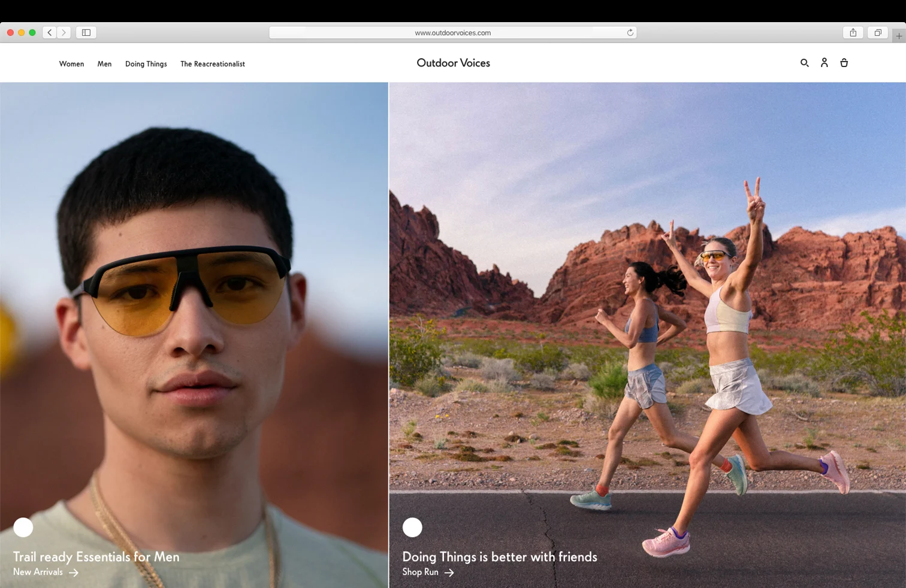Viewport: 906px width, 588px height.
Task: Click the arrow next to Shop Run
Action: [449, 572]
